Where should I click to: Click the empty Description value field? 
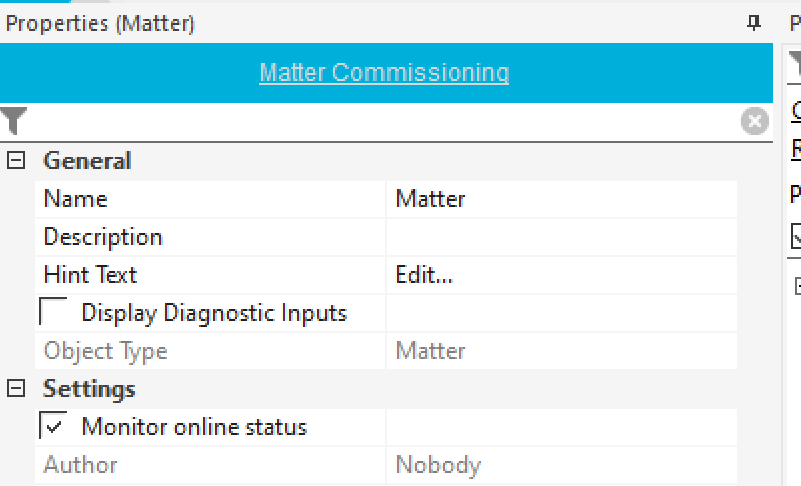tap(560, 237)
